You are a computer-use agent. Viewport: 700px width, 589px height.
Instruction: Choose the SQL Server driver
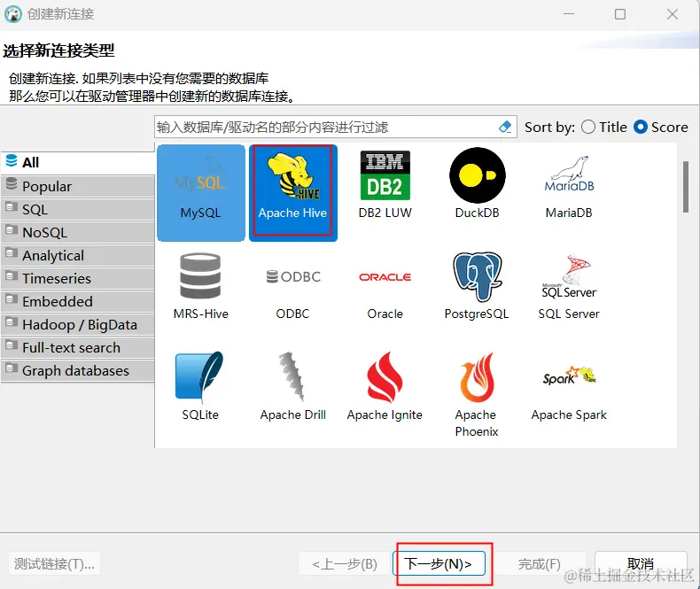pyautogui.click(x=569, y=287)
